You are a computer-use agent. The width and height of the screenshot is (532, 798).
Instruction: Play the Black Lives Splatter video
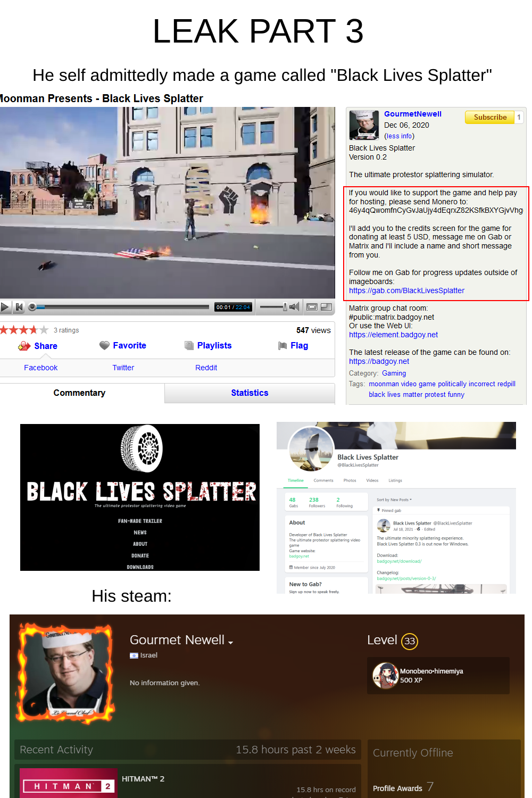(5, 307)
